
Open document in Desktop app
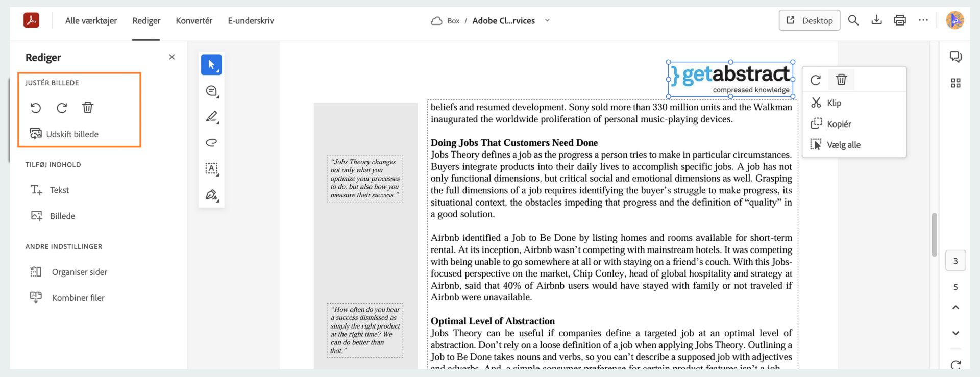point(809,20)
